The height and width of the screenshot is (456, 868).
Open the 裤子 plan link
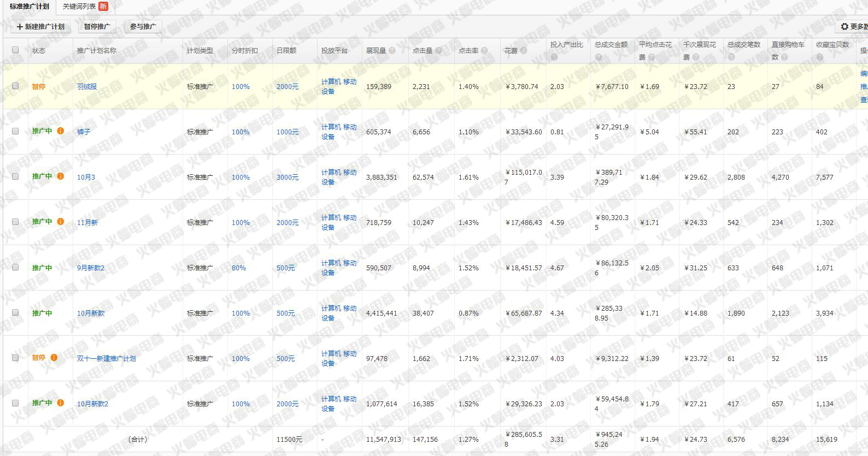[x=84, y=132]
